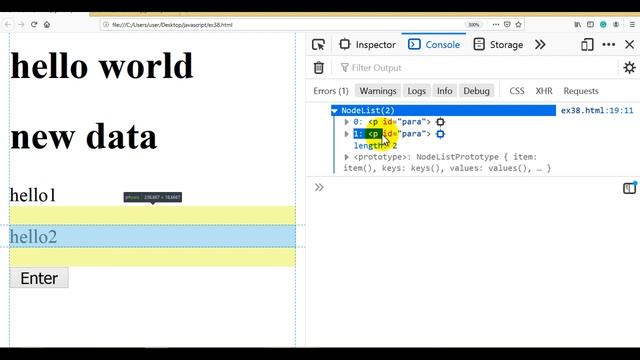Click the Enter button on the page
The width and height of the screenshot is (640, 360).
click(x=39, y=278)
